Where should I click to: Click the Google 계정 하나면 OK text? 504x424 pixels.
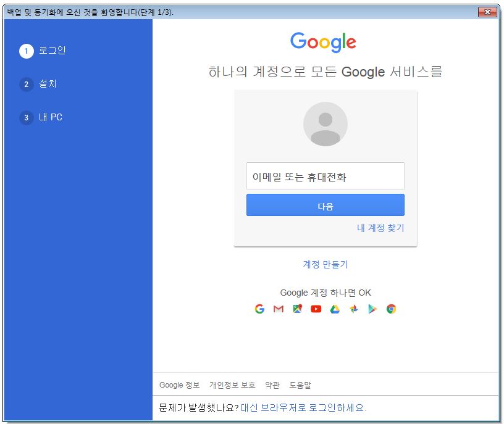tap(325, 293)
